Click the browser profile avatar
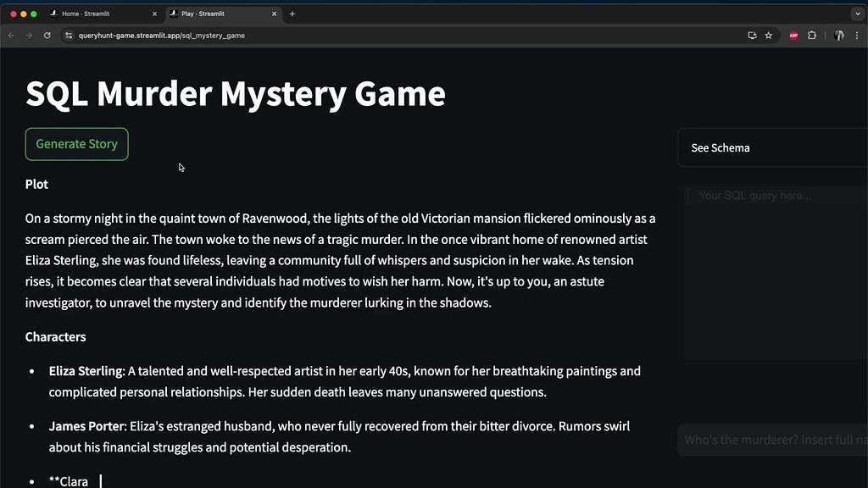 [x=837, y=35]
